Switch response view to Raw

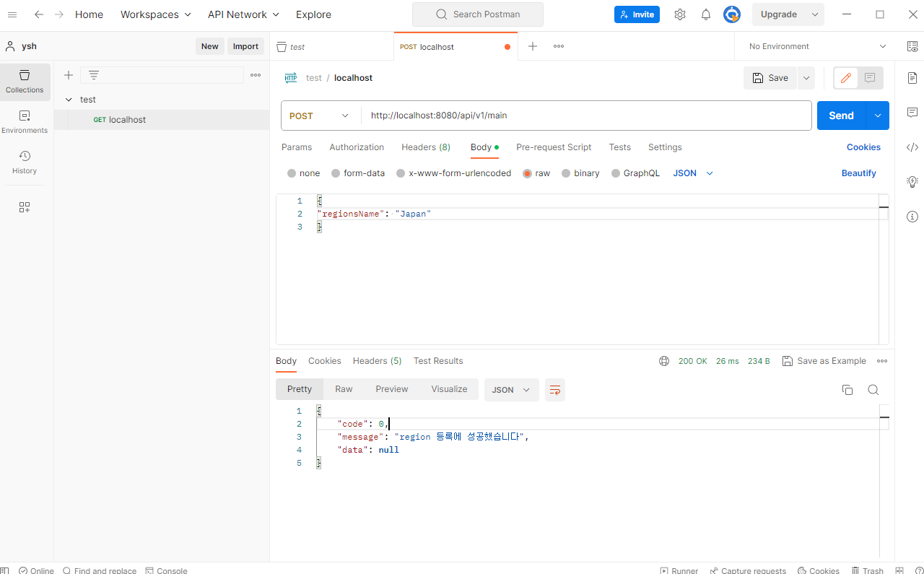pos(344,389)
